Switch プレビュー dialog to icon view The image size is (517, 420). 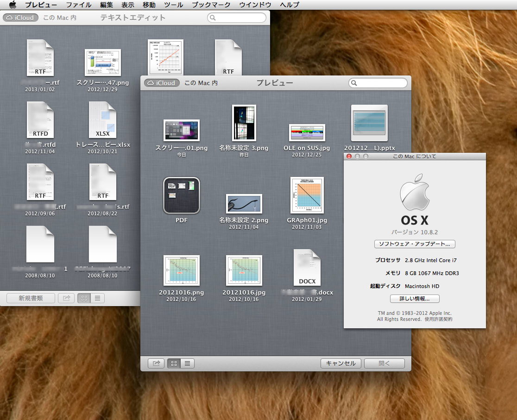pyautogui.click(x=174, y=364)
